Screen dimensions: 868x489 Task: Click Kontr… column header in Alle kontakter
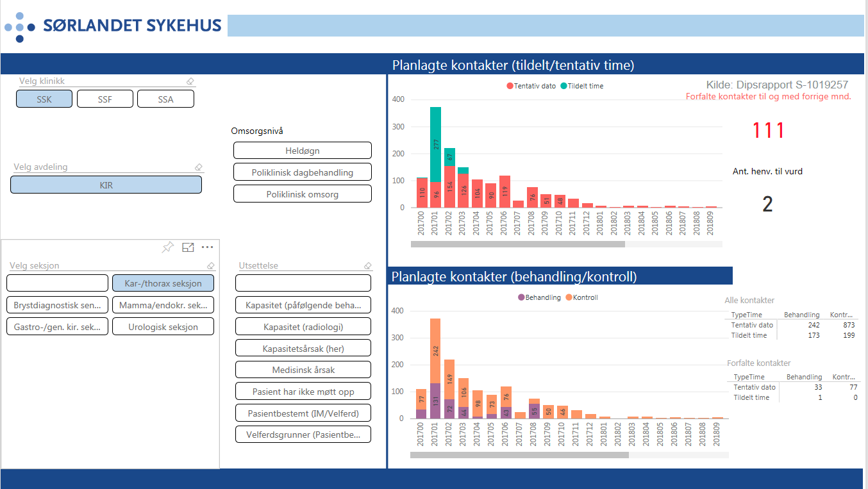(842, 315)
